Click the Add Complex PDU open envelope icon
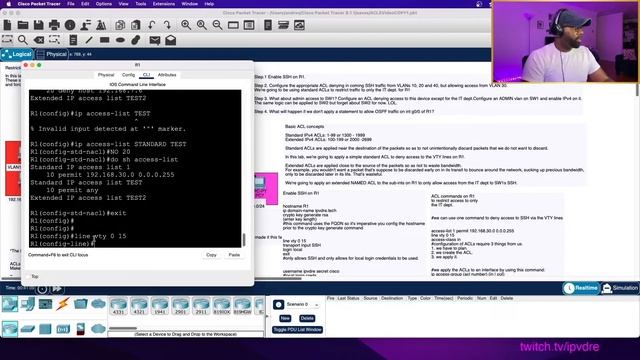 pos(171,40)
